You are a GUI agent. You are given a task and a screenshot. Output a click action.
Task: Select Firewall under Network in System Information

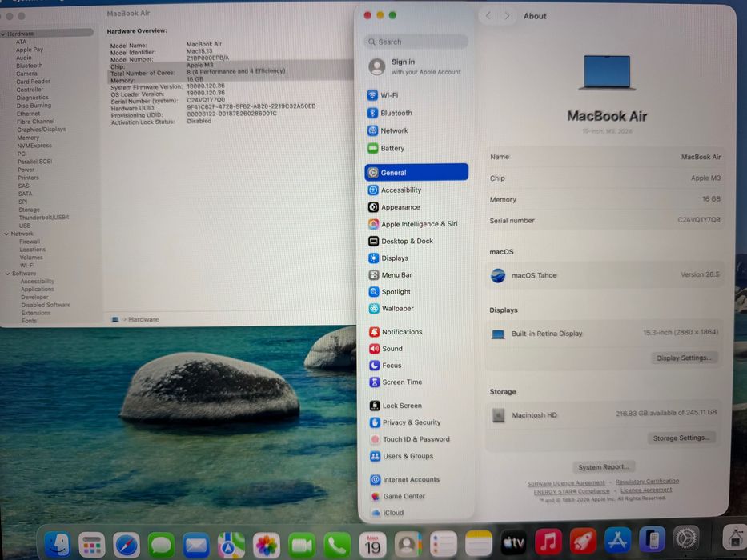point(30,242)
